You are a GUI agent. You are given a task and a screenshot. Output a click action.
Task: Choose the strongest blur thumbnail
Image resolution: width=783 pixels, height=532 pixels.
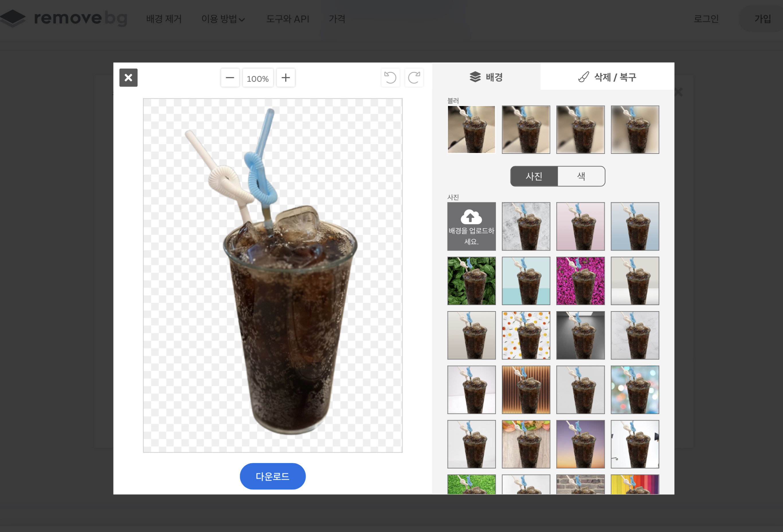635,129
